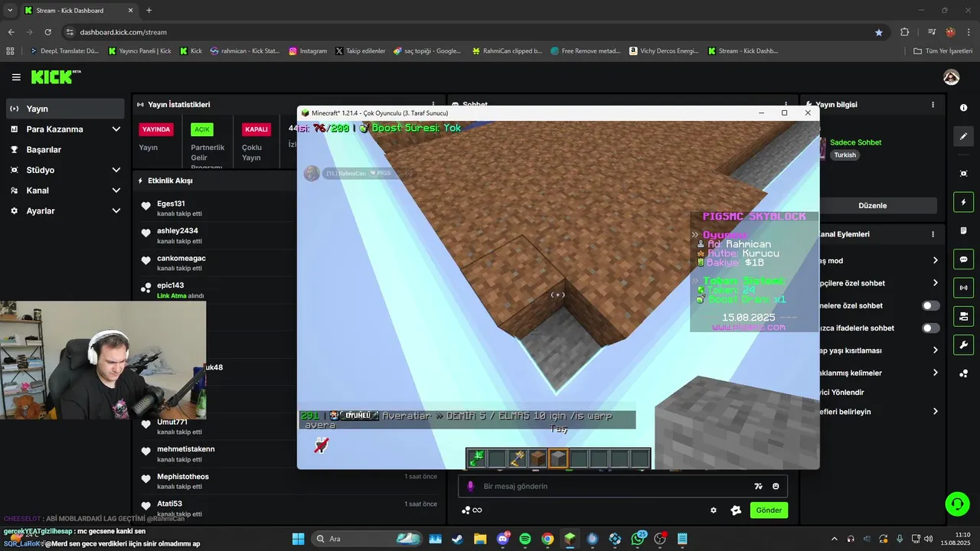Toggle camera panel icon in right rail
The width and height of the screenshot is (980, 551).
963,316
